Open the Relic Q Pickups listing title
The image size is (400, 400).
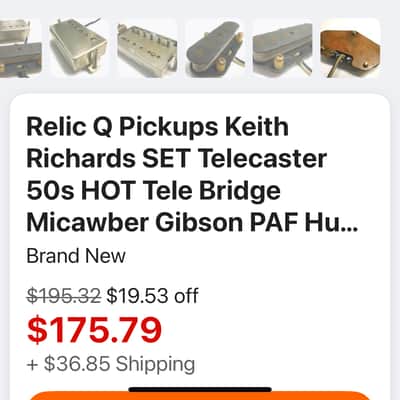click(192, 175)
